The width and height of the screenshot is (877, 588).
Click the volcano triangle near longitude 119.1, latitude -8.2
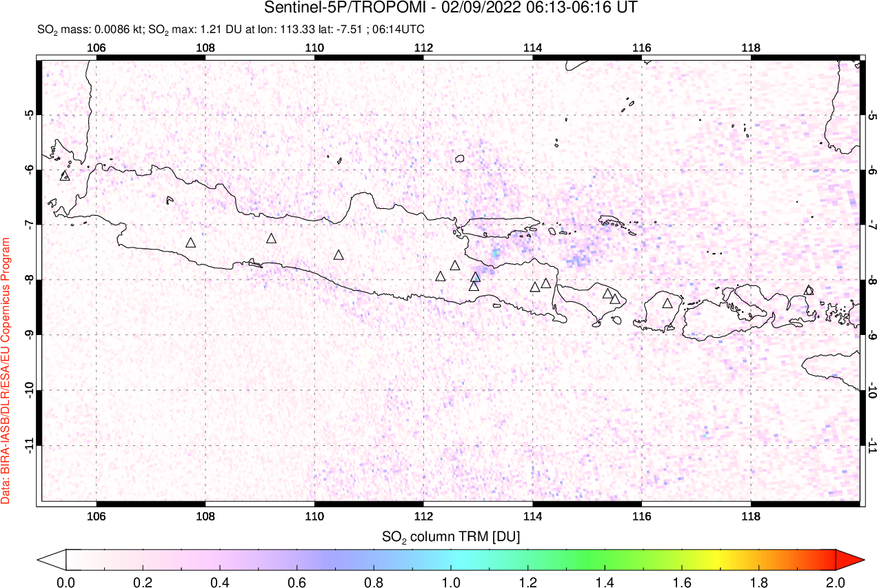[x=809, y=290]
